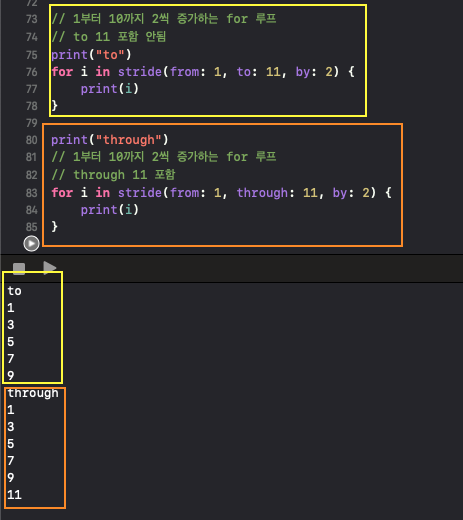Click the print("to") statement on line 75
The image size is (463, 520).
pyautogui.click(x=91, y=55)
